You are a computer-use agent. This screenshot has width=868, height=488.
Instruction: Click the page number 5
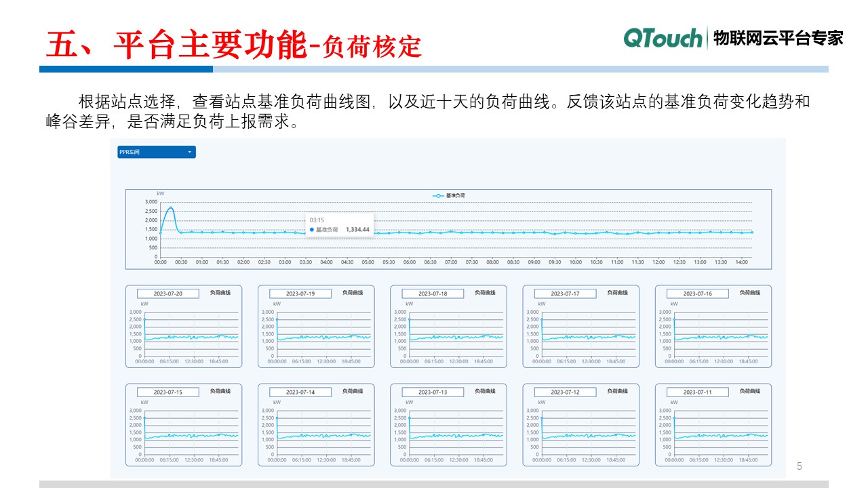(x=799, y=464)
